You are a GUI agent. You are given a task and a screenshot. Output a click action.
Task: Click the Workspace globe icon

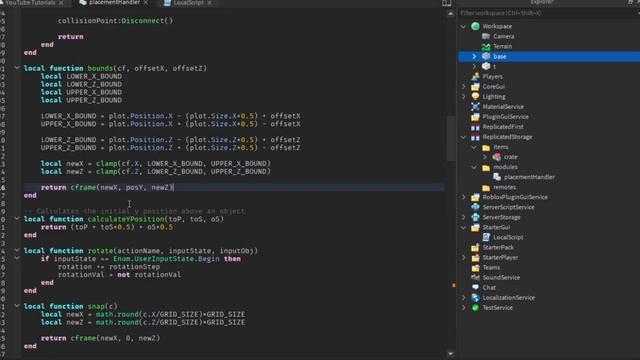tap(475, 26)
